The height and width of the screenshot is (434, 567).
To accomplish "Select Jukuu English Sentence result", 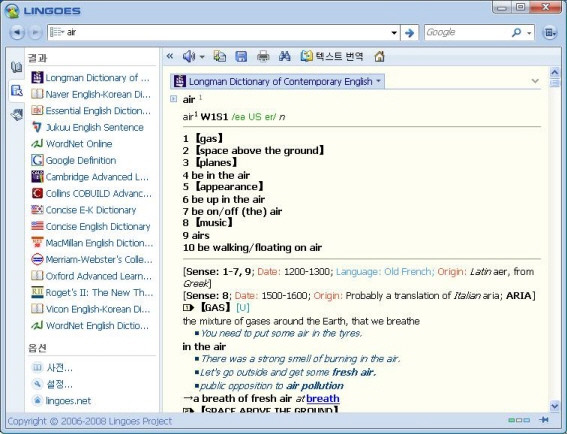I will [x=88, y=127].
